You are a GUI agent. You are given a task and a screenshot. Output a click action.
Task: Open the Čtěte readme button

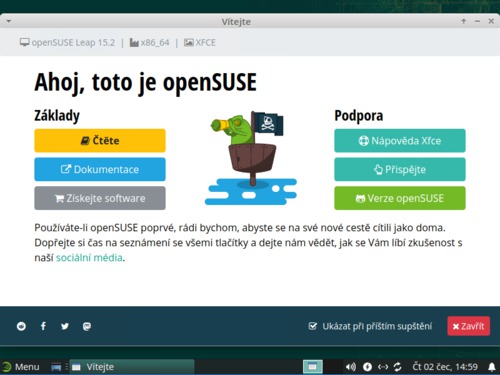(x=100, y=141)
